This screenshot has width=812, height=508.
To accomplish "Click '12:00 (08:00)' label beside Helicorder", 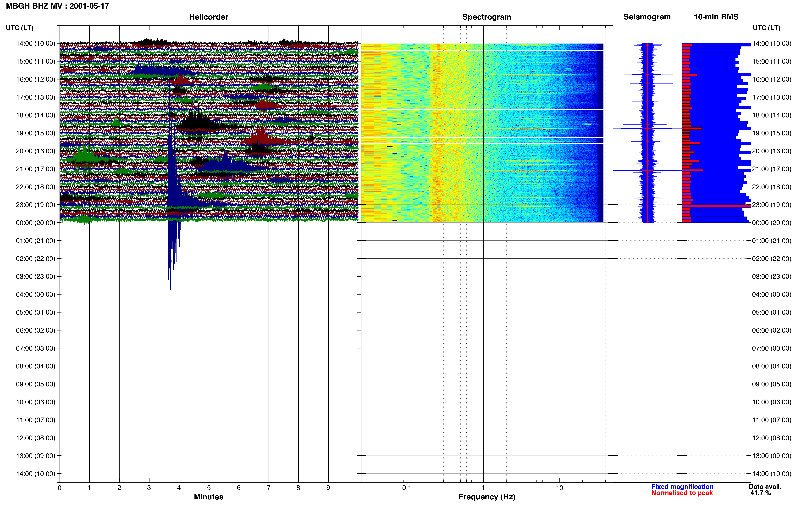I will tap(36, 438).
